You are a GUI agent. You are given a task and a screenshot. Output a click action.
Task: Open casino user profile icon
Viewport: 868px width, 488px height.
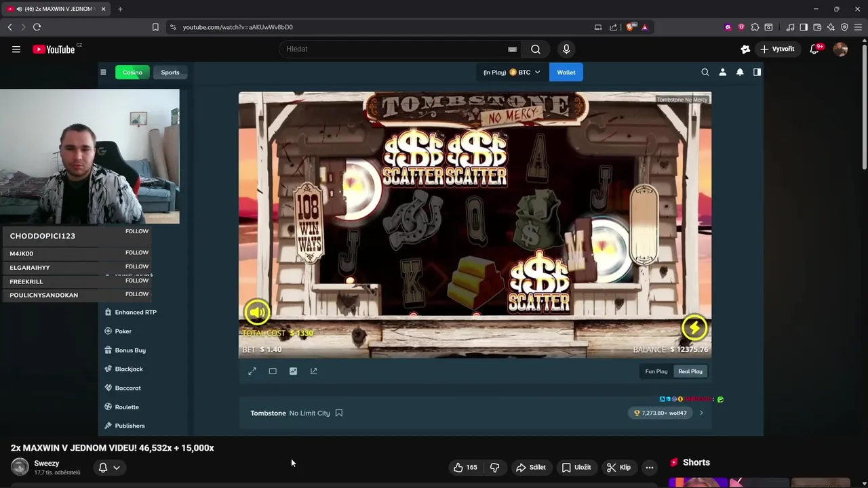[722, 72]
